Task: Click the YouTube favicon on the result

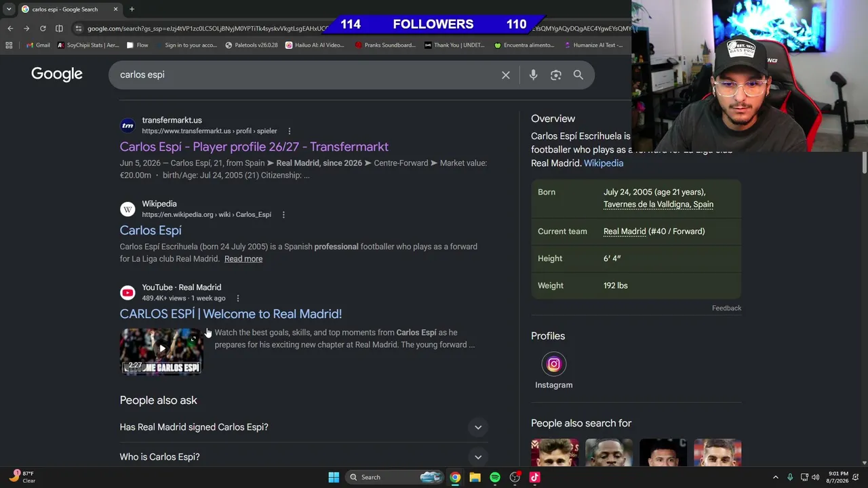Action: coord(127,293)
